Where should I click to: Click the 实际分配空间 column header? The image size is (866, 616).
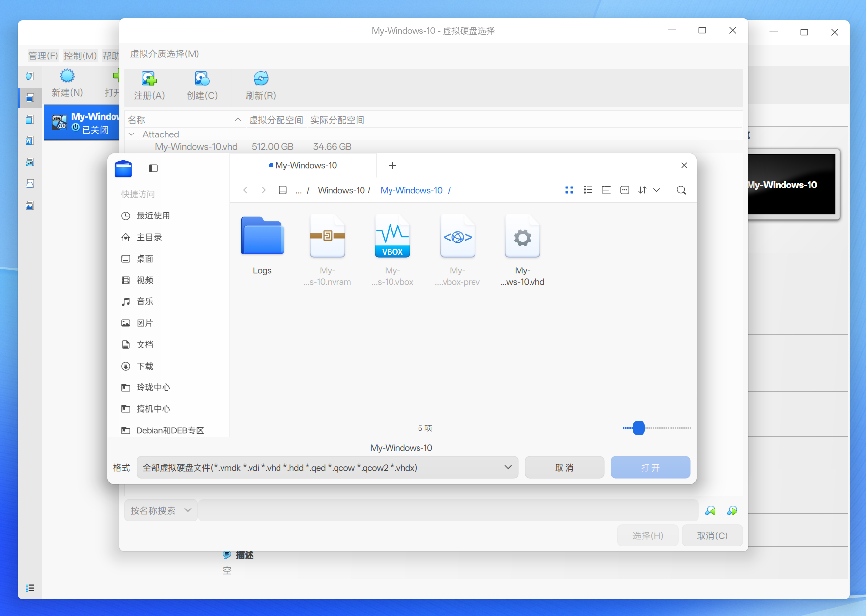pos(337,120)
